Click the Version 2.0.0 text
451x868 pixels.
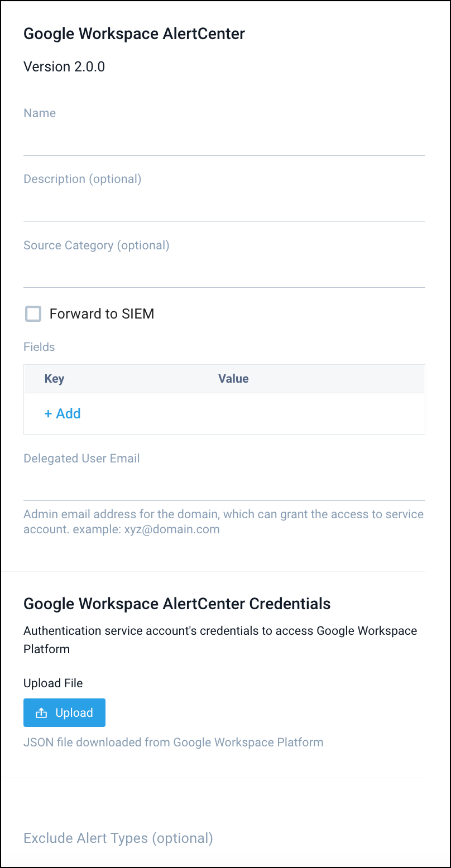pyautogui.click(x=64, y=66)
